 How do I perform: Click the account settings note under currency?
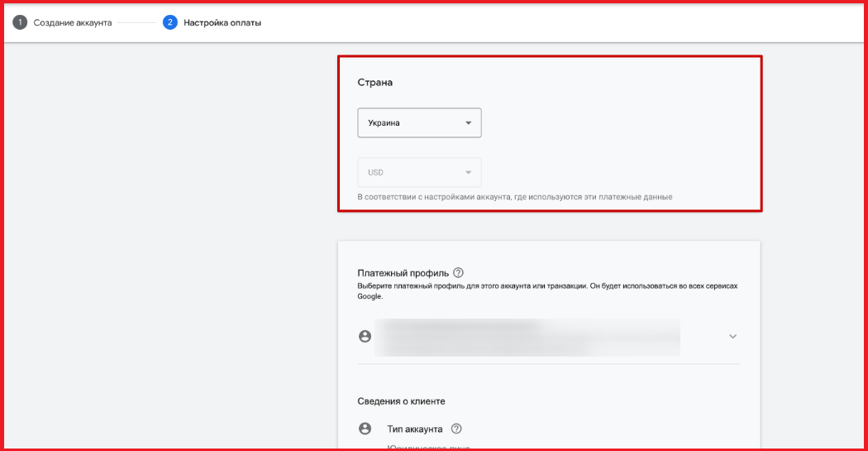pyautogui.click(x=514, y=197)
